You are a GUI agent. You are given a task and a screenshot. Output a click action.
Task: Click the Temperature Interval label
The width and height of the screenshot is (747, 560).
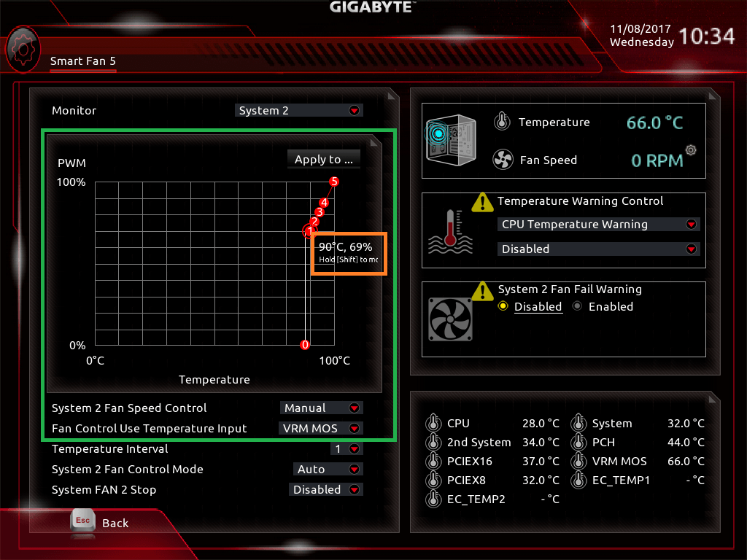(x=110, y=449)
